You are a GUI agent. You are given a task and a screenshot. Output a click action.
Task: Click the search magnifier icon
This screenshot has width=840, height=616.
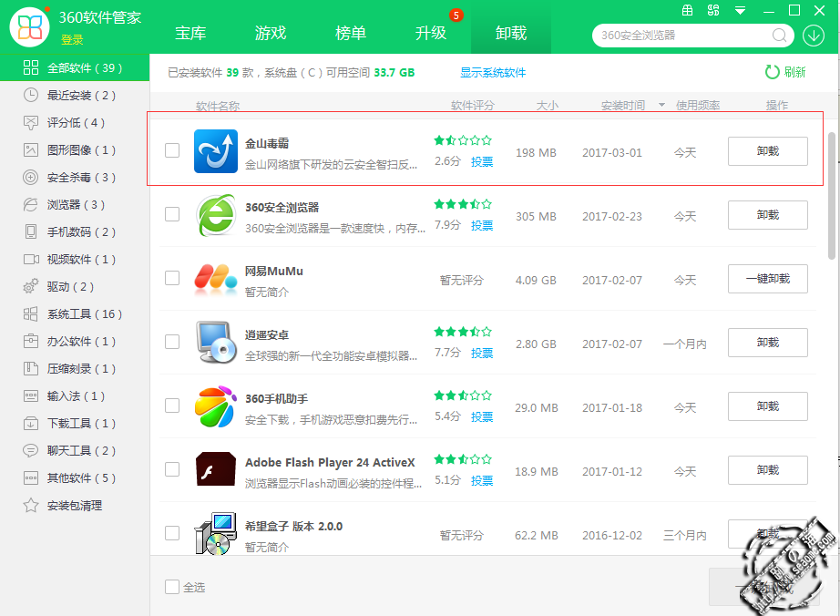[x=780, y=36]
